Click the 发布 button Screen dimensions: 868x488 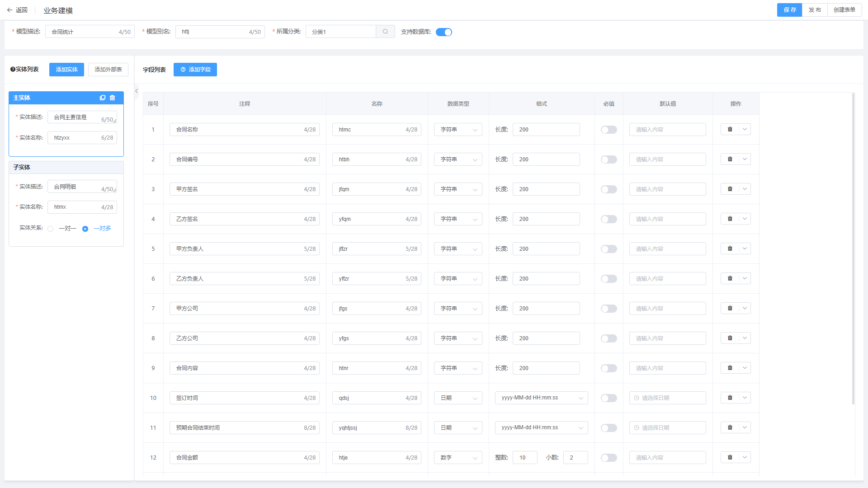coord(815,10)
